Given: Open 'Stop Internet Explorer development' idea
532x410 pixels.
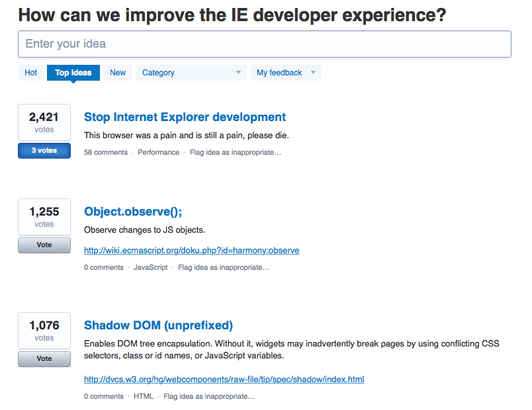Looking at the screenshot, I should (x=185, y=117).
